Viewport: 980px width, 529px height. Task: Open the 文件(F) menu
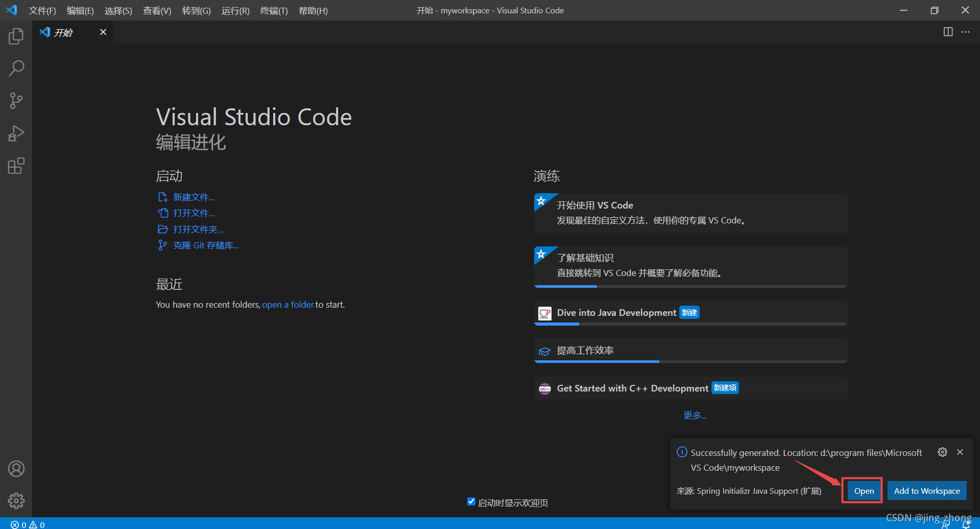pyautogui.click(x=42, y=10)
